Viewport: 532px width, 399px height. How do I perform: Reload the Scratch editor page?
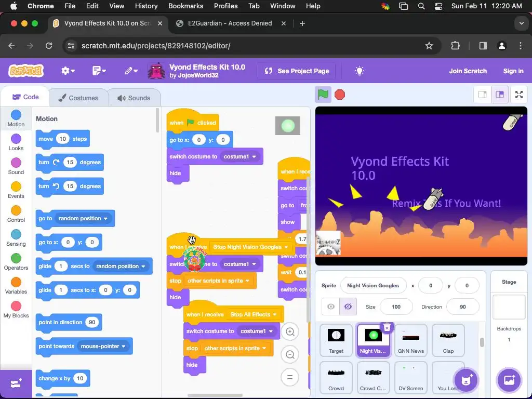(x=49, y=46)
